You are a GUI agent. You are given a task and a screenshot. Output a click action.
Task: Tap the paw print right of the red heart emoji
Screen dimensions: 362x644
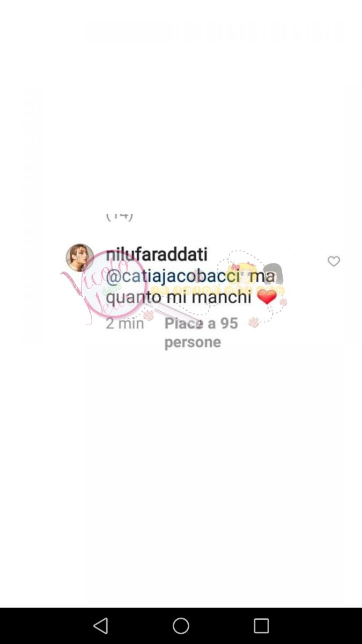283,302
